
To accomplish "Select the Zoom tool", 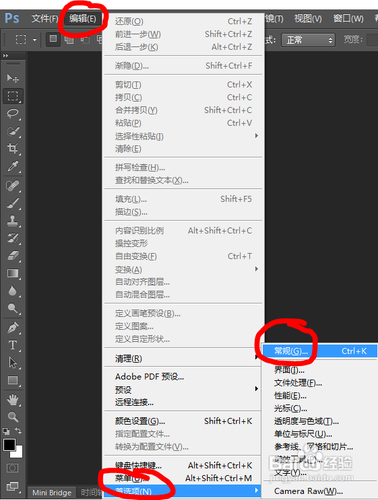I will 13,417.
